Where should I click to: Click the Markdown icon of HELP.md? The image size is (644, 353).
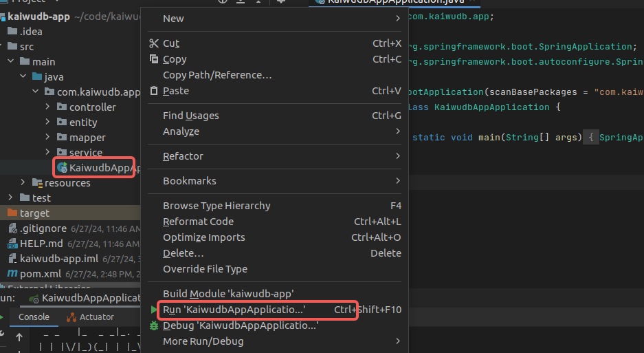(x=12, y=244)
